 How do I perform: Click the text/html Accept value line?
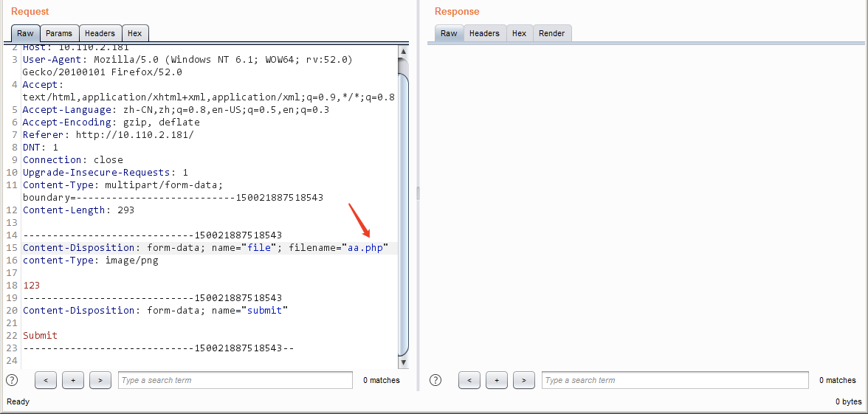[209, 97]
